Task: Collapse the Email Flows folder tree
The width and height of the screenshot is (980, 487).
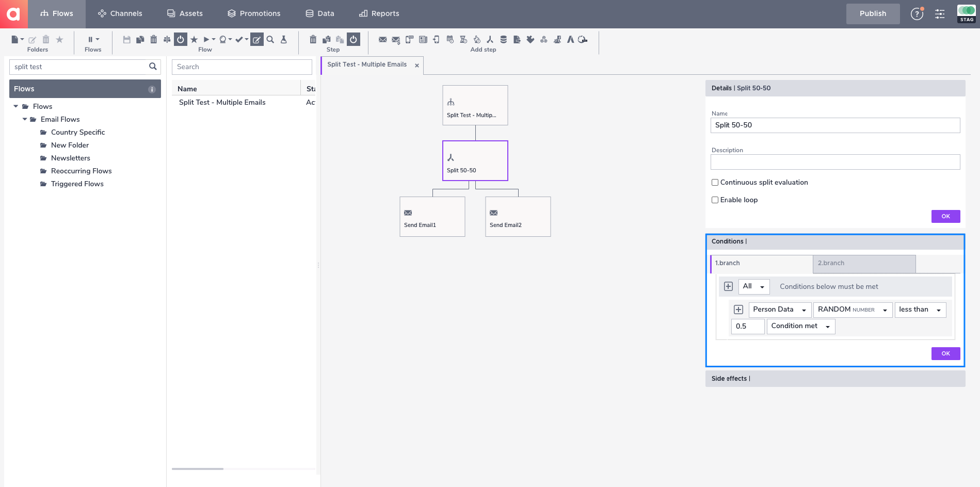Action: point(25,119)
